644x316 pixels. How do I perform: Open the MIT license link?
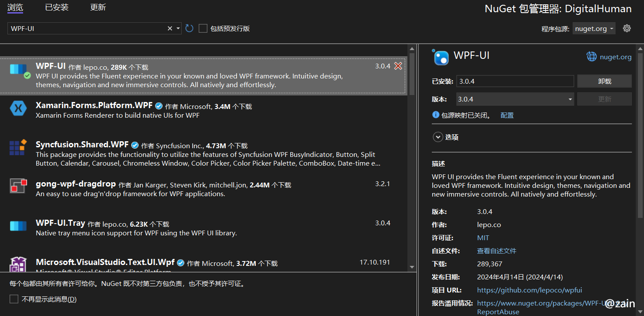483,238
